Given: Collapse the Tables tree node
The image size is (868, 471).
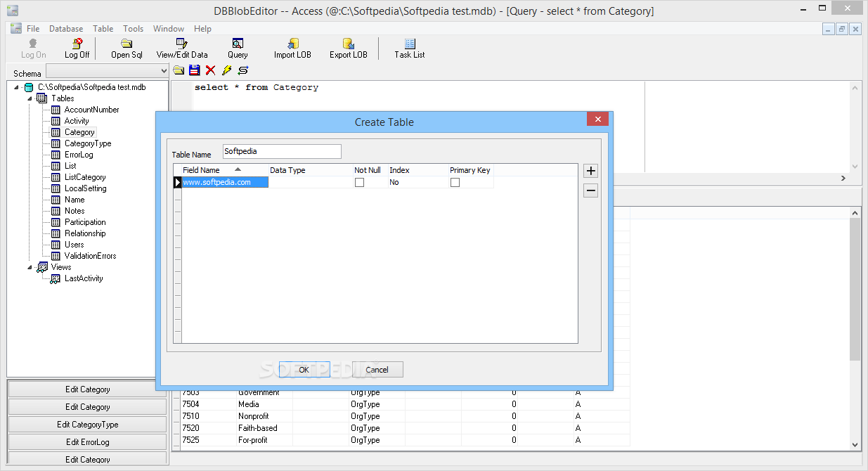Looking at the screenshot, I should 30,98.
